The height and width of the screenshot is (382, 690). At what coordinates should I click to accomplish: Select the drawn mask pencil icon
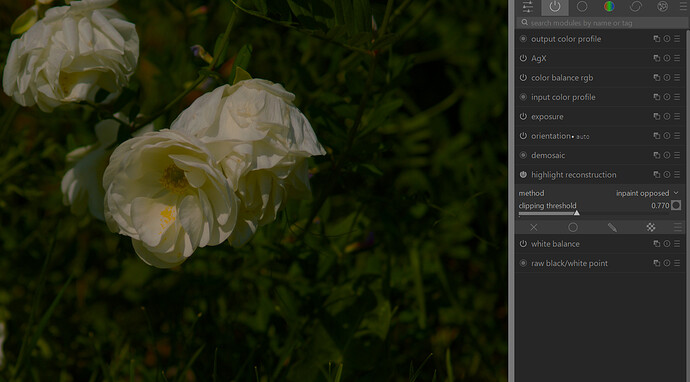(612, 227)
